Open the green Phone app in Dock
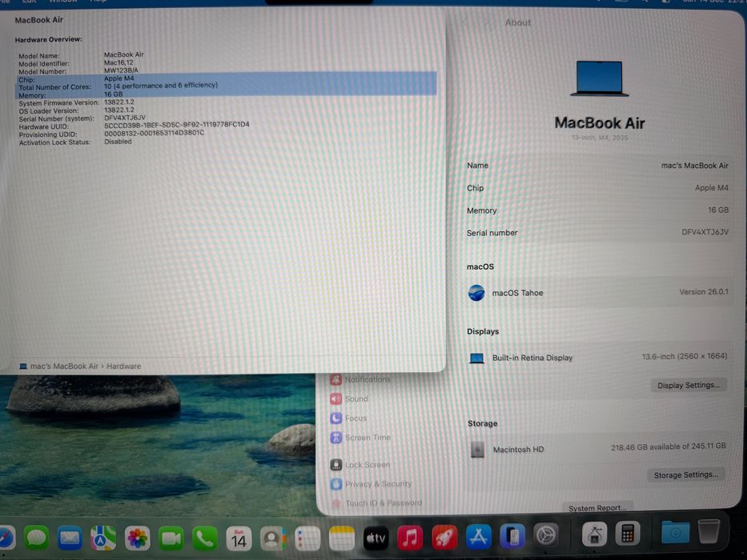This screenshot has height=560, width=747. (204, 538)
